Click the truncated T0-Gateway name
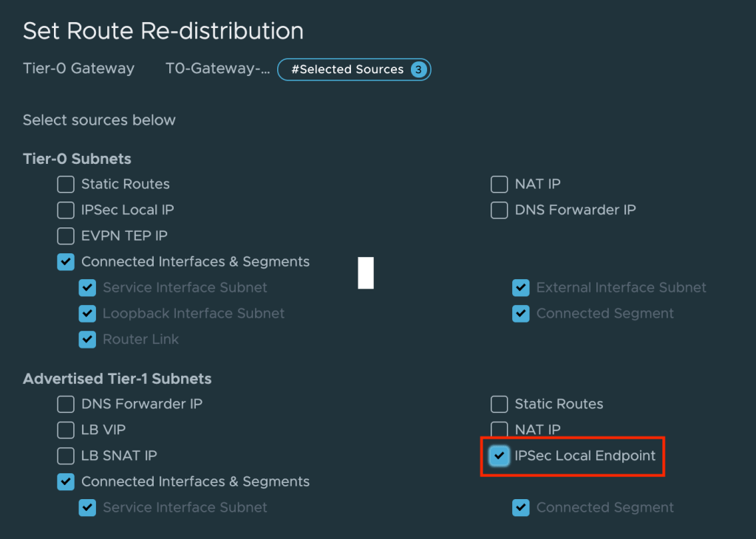 point(218,69)
